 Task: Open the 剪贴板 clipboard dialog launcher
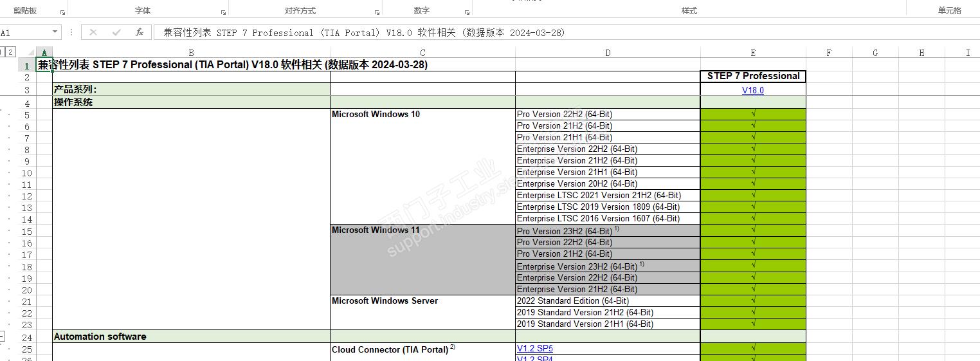pos(62,12)
